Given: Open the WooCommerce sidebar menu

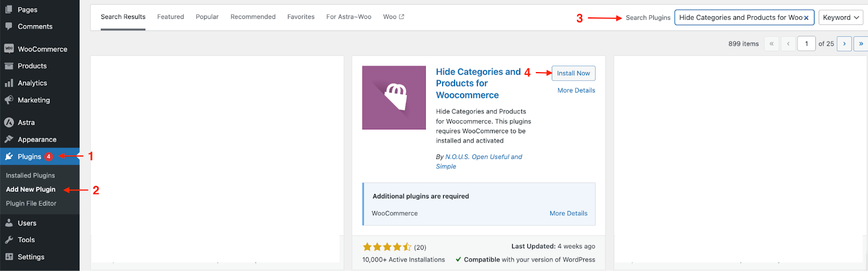Looking at the screenshot, I should click(x=40, y=49).
